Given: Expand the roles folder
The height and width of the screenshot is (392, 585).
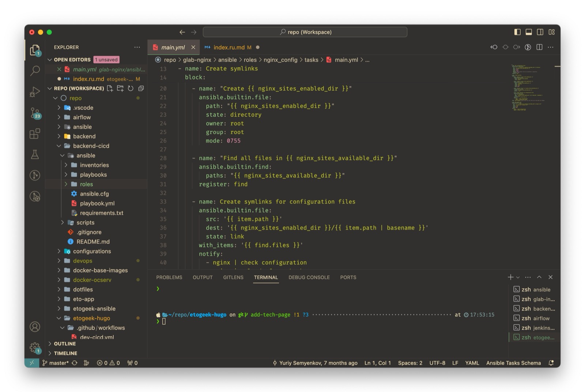Looking at the screenshot, I should [86, 184].
